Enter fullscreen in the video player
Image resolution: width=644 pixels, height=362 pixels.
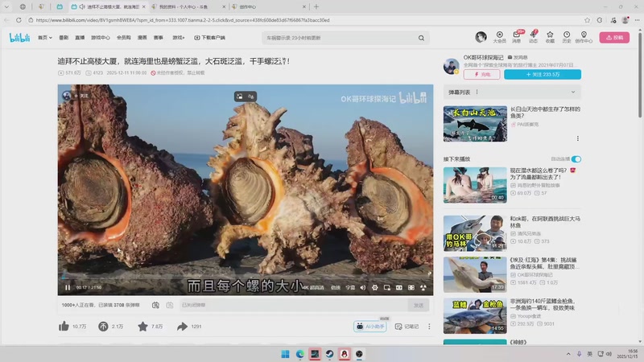click(423, 288)
